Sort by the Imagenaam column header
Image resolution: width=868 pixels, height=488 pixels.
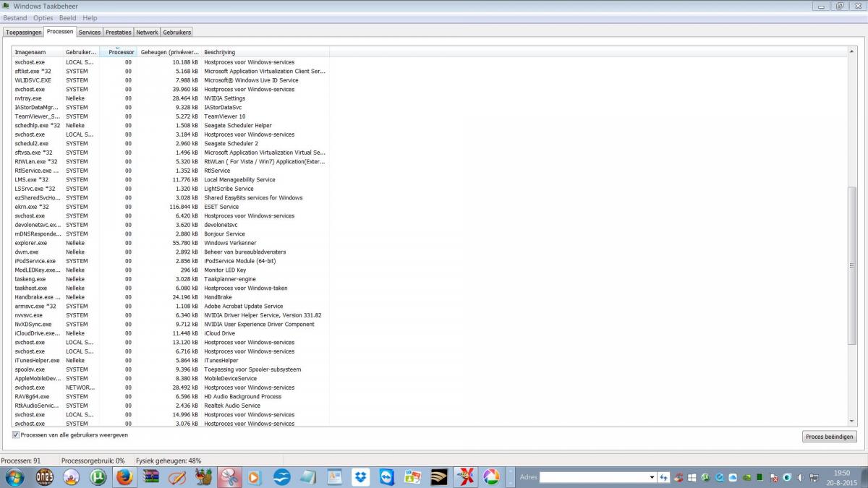tap(38, 52)
